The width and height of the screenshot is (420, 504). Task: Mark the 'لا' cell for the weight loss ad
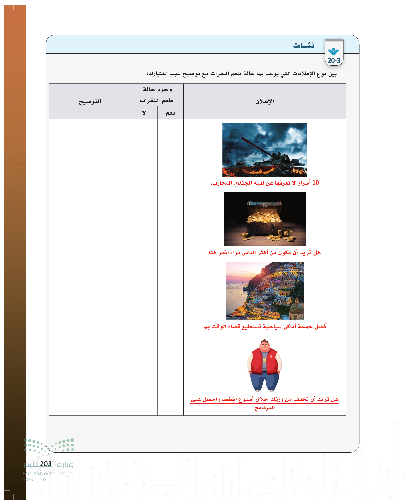(144, 374)
